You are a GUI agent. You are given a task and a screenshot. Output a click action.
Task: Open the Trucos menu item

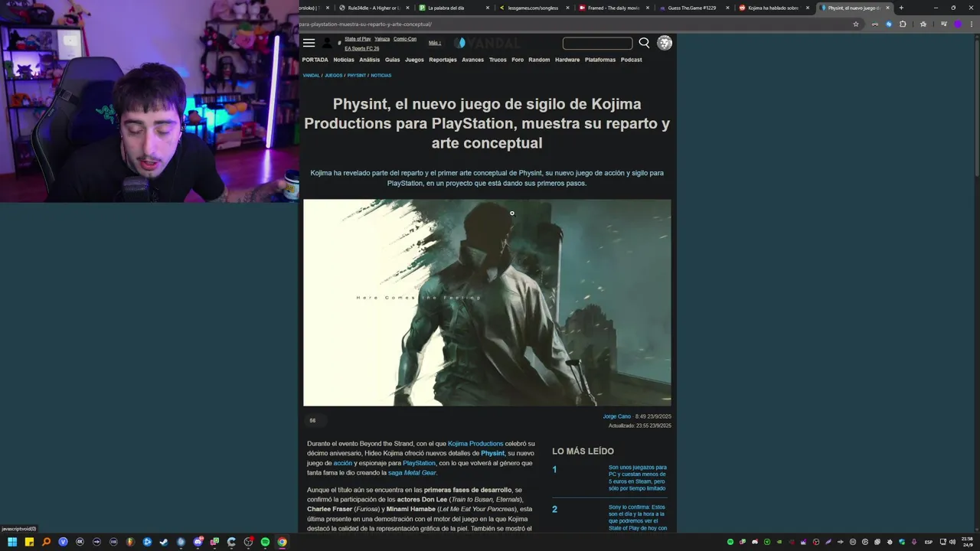[498, 60]
